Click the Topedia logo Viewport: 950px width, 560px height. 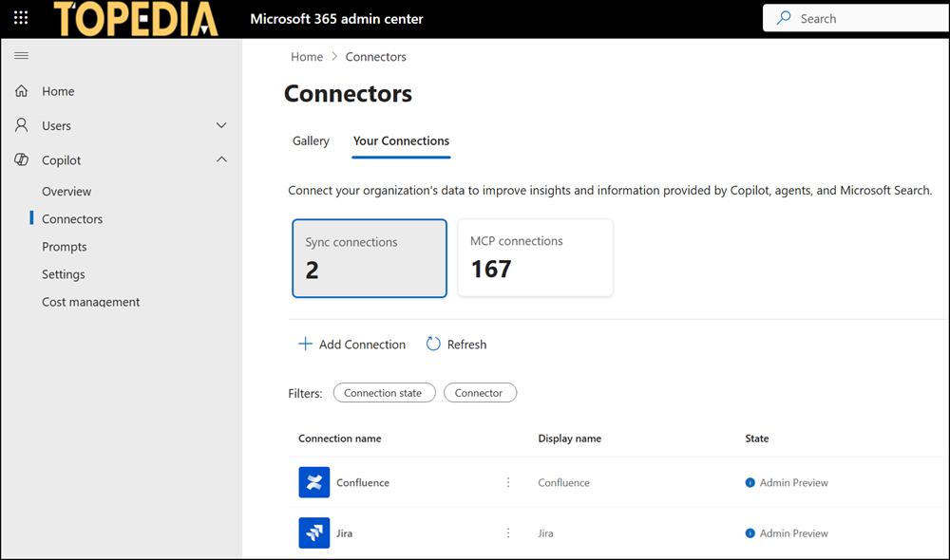136,19
